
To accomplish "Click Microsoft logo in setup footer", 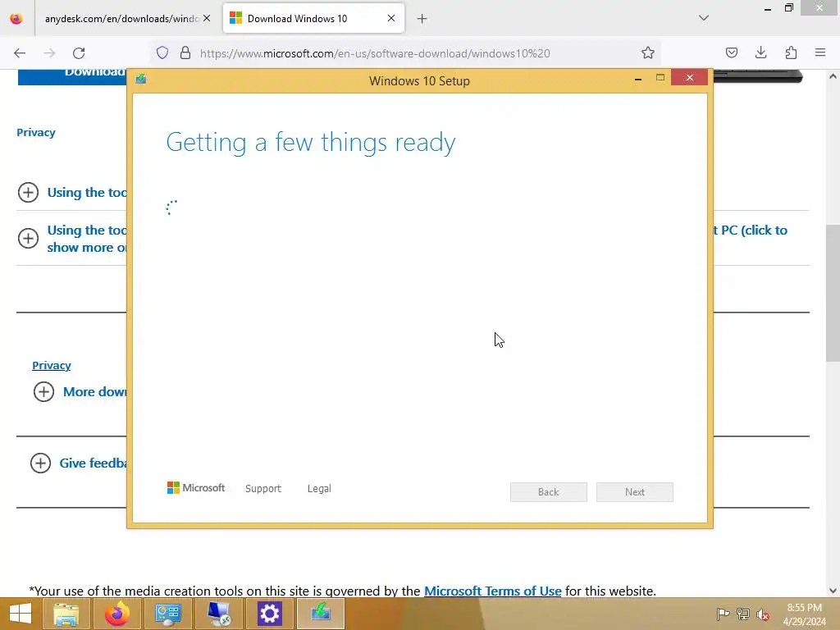I will coord(196,488).
